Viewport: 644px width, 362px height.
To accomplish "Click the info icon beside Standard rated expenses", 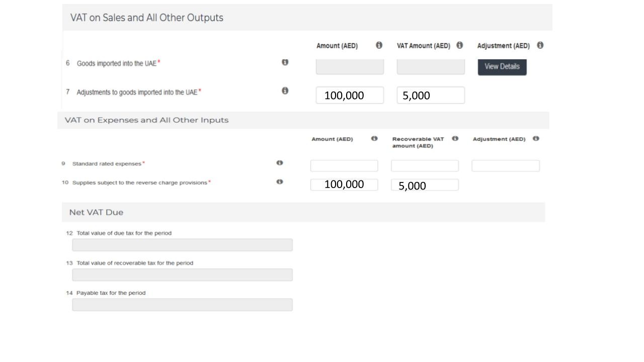I will click(x=281, y=162).
